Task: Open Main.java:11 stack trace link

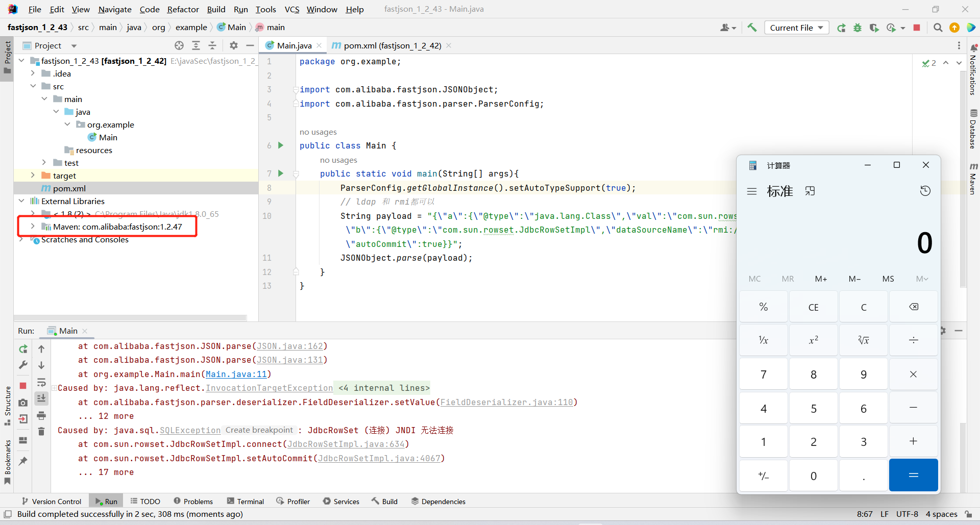Action: [x=236, y=374]
